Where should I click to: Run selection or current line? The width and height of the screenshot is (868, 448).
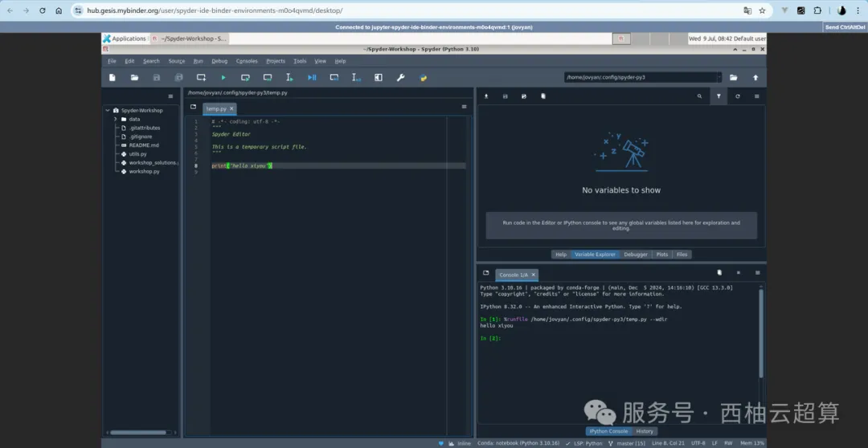coord(289,78)
